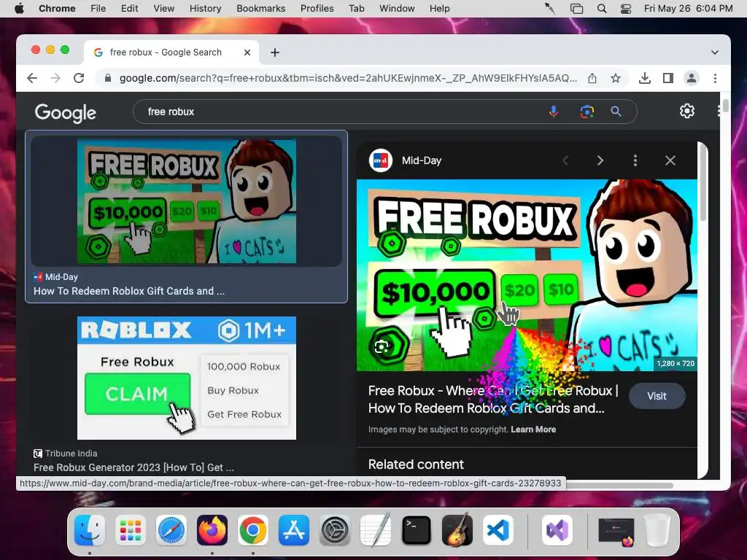This screenshot has height=560, width=747.
Task: Launch Finder from the Dock
Action: (90, 530)
